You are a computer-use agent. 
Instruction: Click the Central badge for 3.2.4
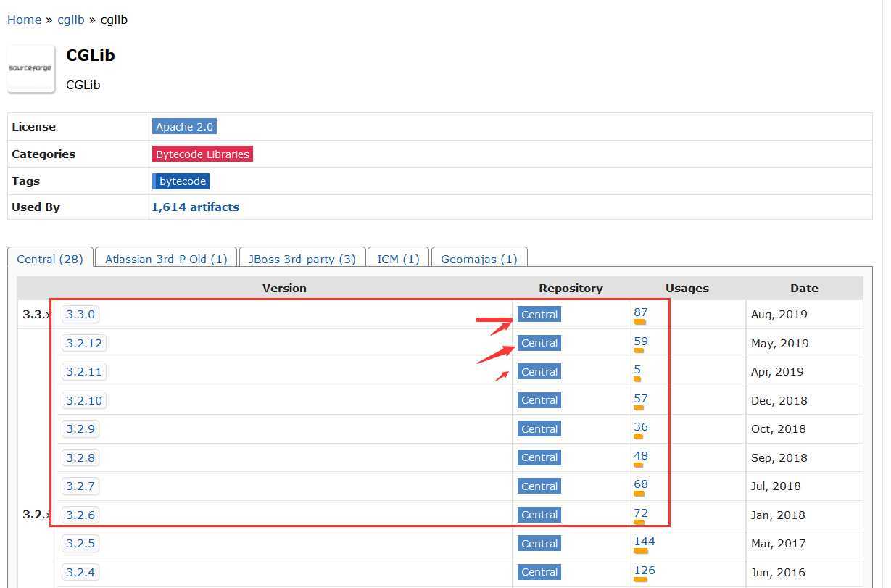539,572
